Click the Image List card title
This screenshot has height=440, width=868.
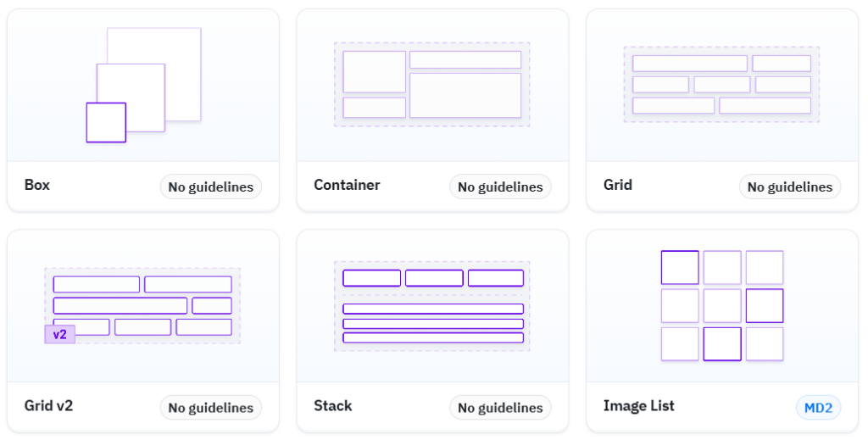(x=639, y=406)
